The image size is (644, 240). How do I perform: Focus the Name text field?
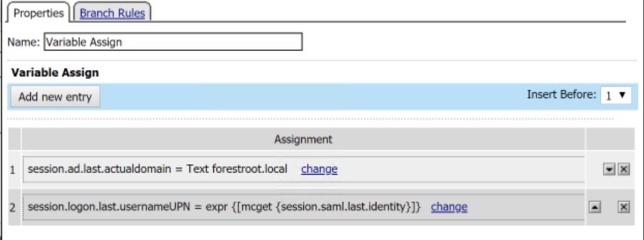coord(173,42)
